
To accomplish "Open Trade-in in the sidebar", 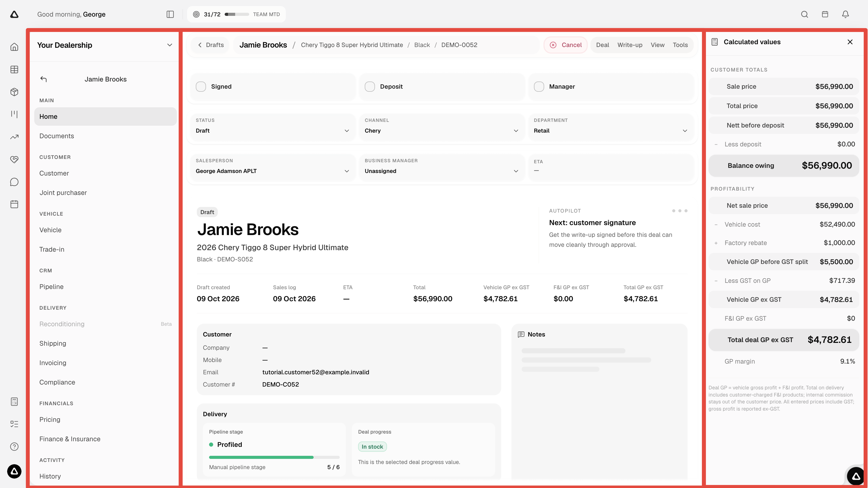I will point(106,250).
